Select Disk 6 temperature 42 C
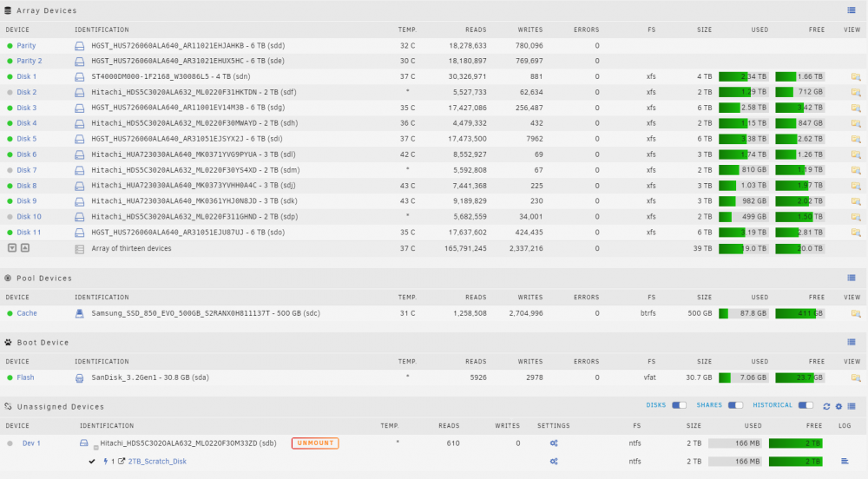 point(407,154)
